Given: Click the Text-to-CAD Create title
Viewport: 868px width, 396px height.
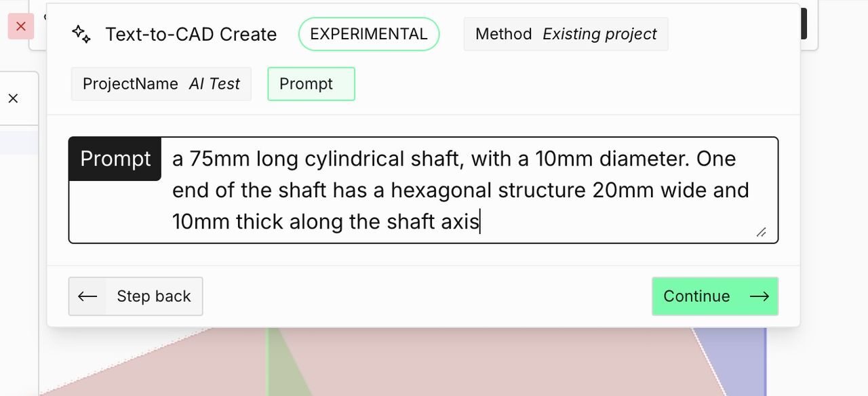Looking at the screenshot, I should point(191,34).
